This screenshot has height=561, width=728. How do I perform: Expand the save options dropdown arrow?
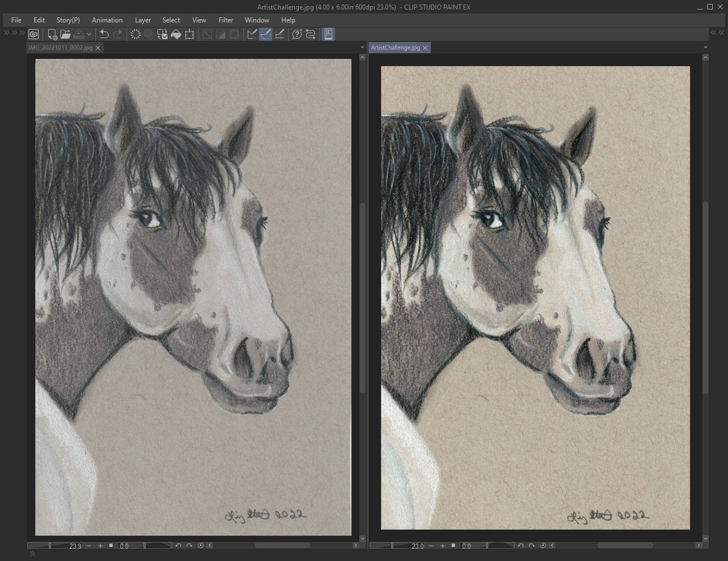pyautogui.click(x=89, y=34)
